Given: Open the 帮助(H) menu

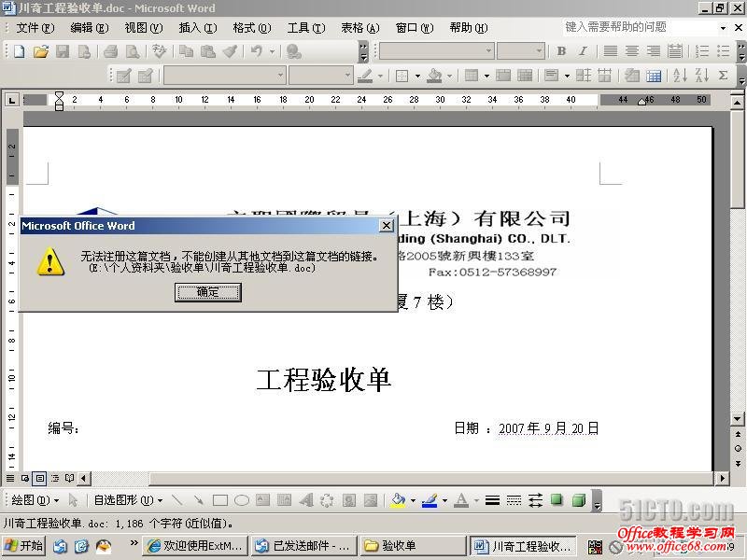Looking at the screenshot, I should point(469,28).
